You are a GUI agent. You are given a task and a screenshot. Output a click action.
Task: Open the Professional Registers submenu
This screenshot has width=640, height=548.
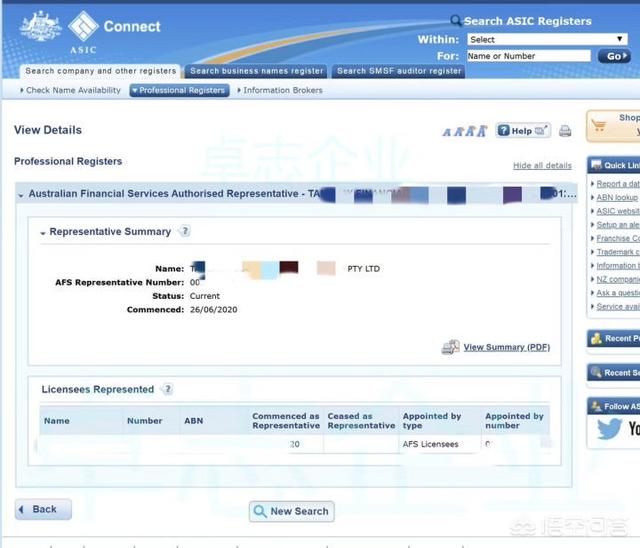point(179,90)
